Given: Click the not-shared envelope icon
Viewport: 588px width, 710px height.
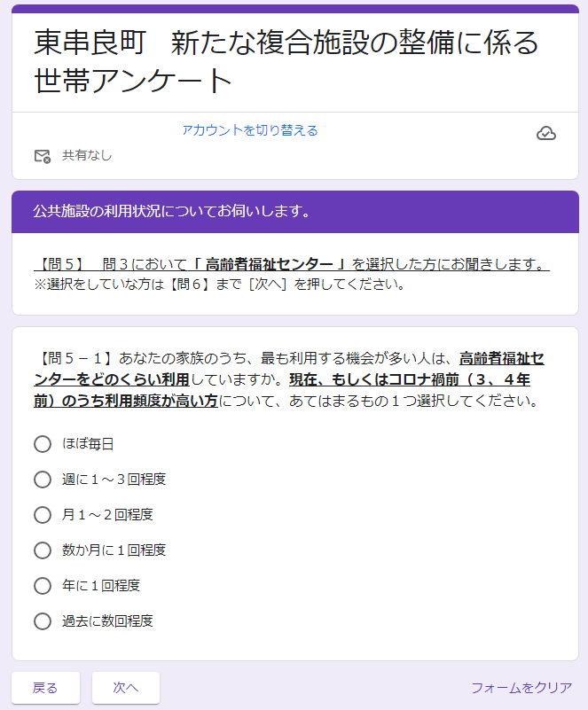Looking at the screenshot, I should 42,156.
